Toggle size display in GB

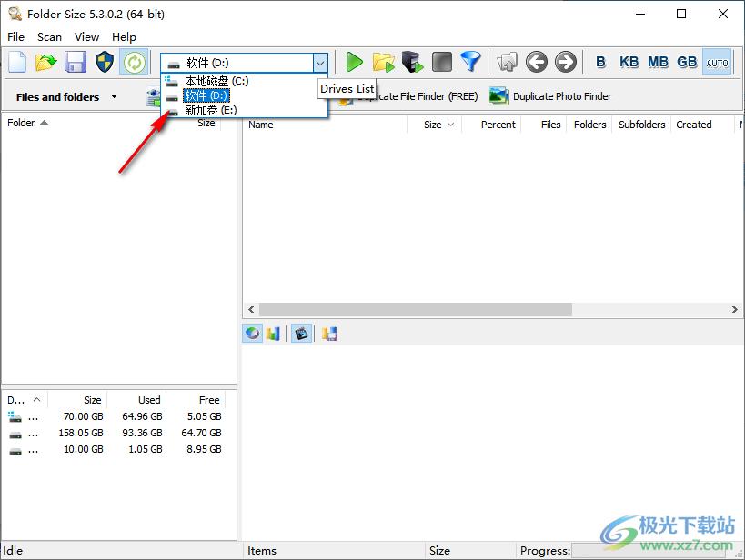(x=687, y=62)
